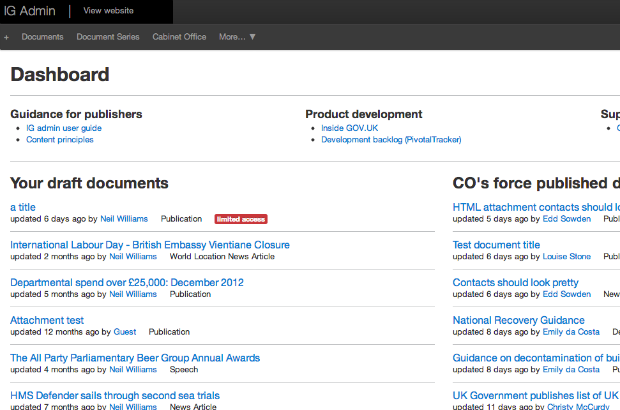The width and height of the screenshot is (620, 410).
Task: Open the Documents menu item
Action: pos(42,37)
